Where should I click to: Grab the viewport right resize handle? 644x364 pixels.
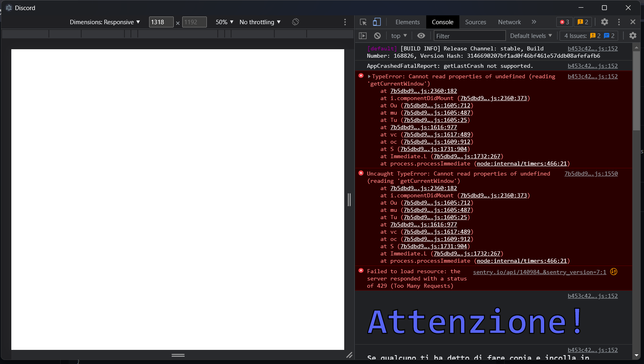point(349,199)
